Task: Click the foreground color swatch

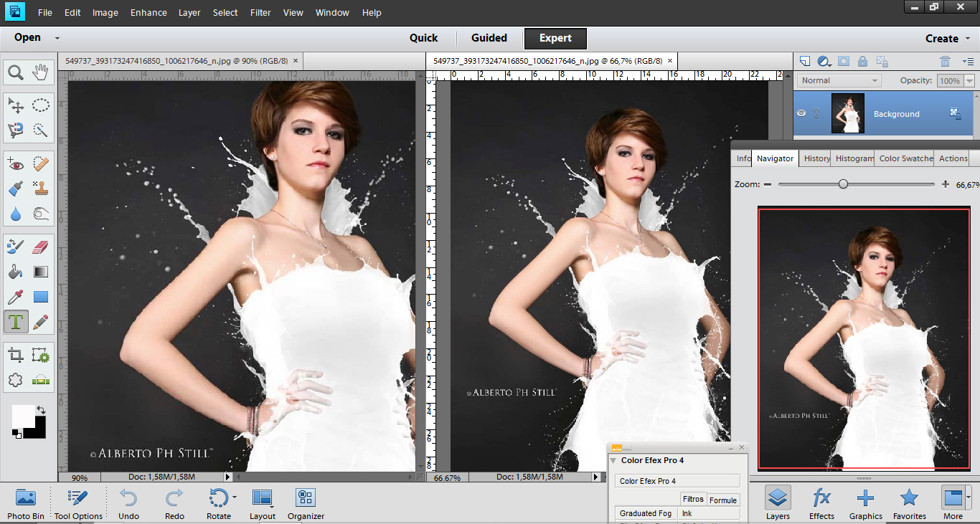Action: click(22, 415)
